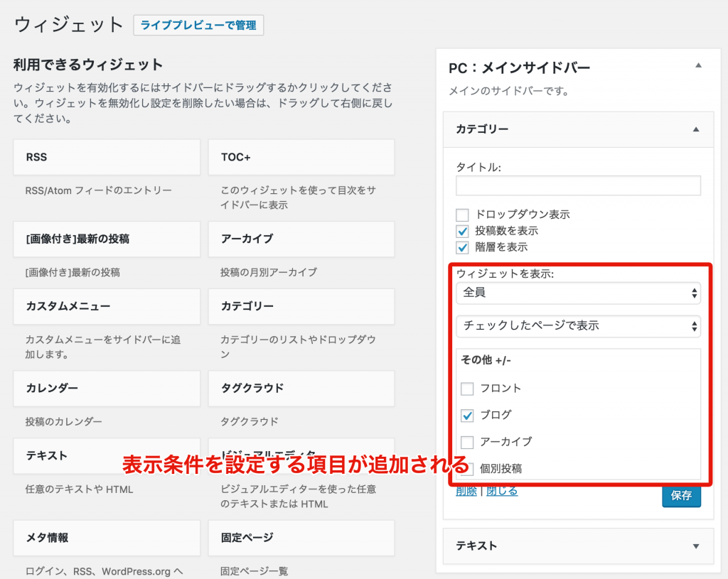
Task: Toggle the その他 +/- section
Action: [486, 360]
